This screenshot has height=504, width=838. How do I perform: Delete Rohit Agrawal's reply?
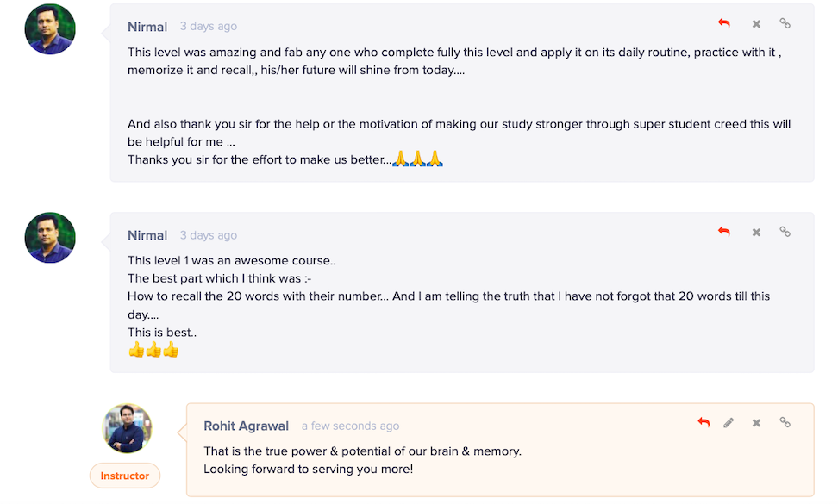[756, 423]
